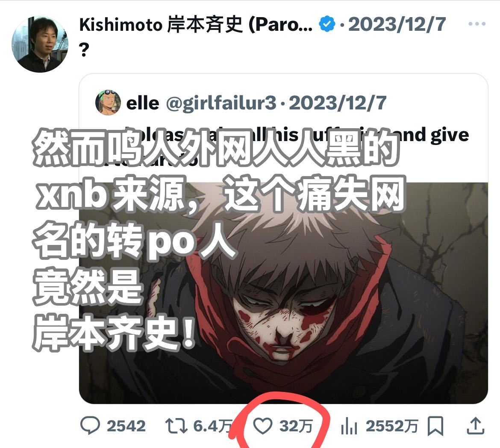
Task: Open the three-dot more options menu
Action: 477,24
